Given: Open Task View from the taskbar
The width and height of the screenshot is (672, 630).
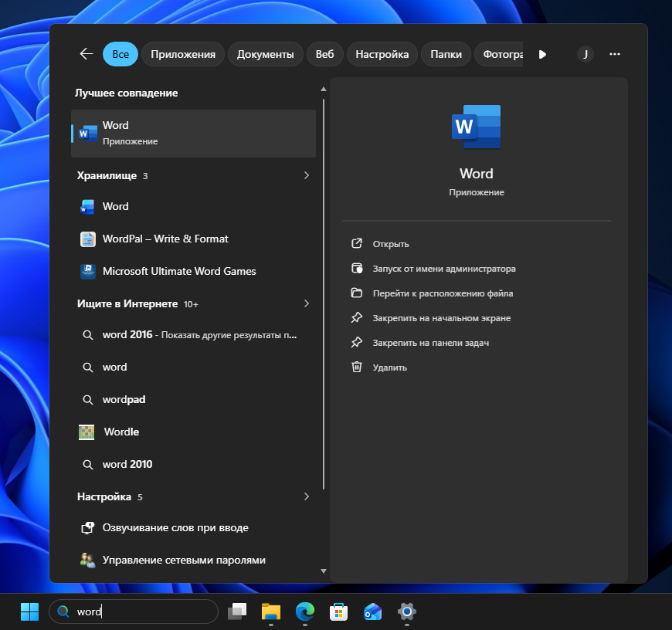Looking at the screenshot, I should tap(237, 611).
